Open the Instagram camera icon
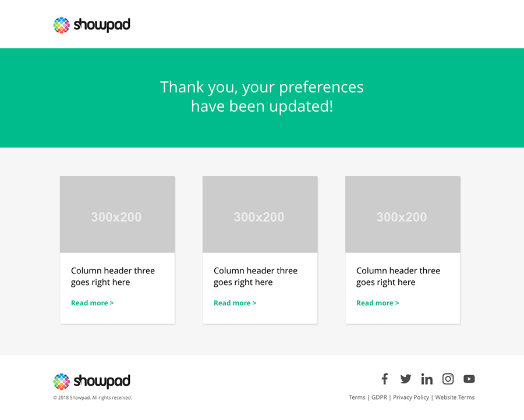This screenshot has width=524, height=420. click(448, 379)
